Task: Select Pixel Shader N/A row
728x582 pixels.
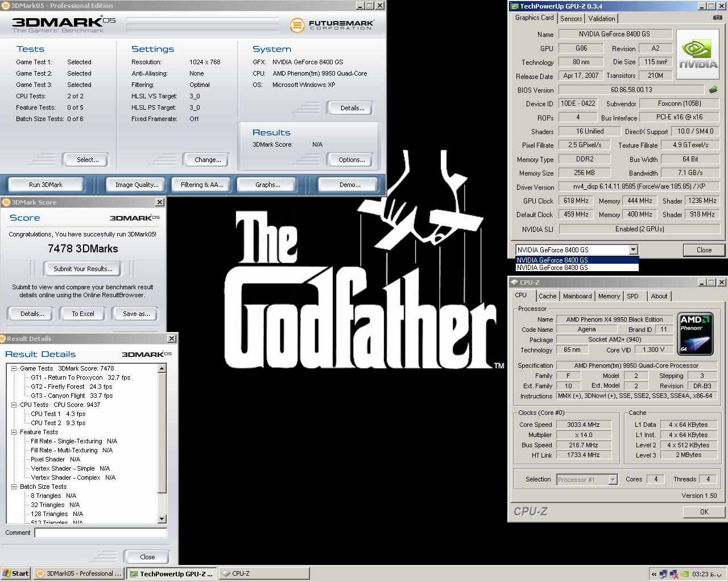Action: [56, 459]
